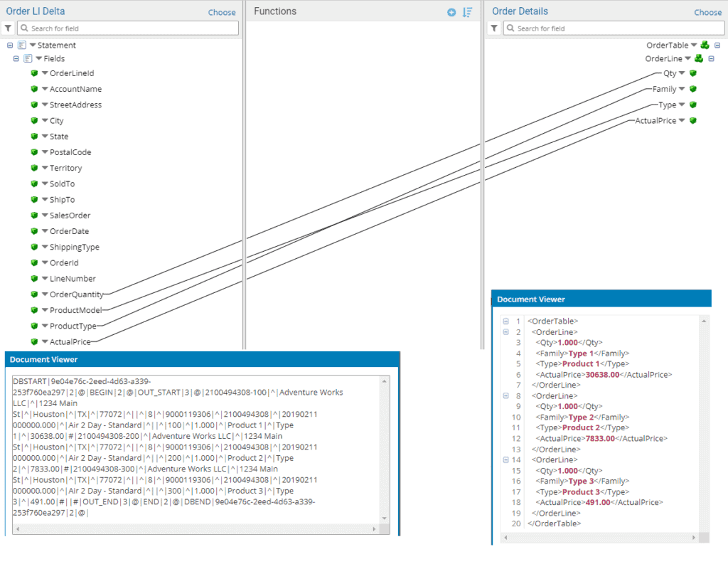Click the Functions panel title
Image resolution: width=728 pixels, height=564 pixels.
(x=275, y=11)
